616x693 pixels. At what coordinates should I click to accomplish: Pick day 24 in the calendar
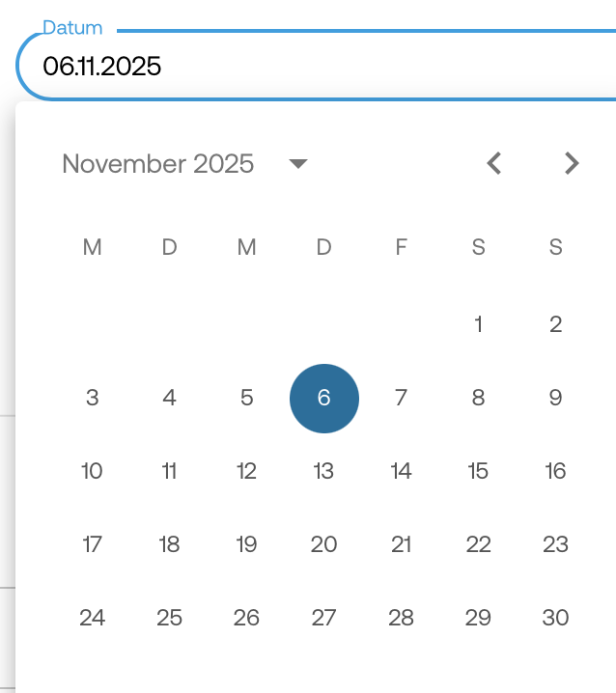tap(93, 618)
